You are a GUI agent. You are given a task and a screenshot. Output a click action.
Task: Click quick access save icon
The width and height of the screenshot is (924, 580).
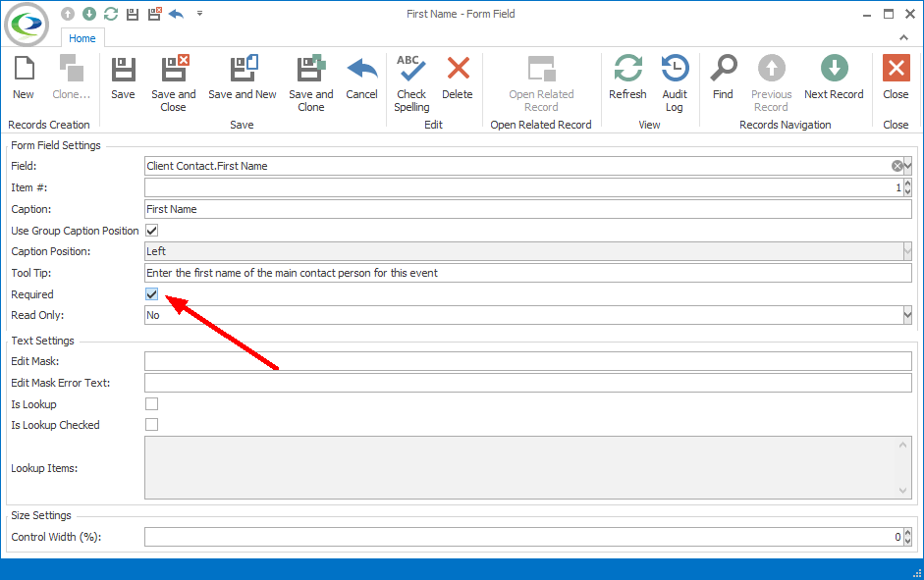coord(133,14)
